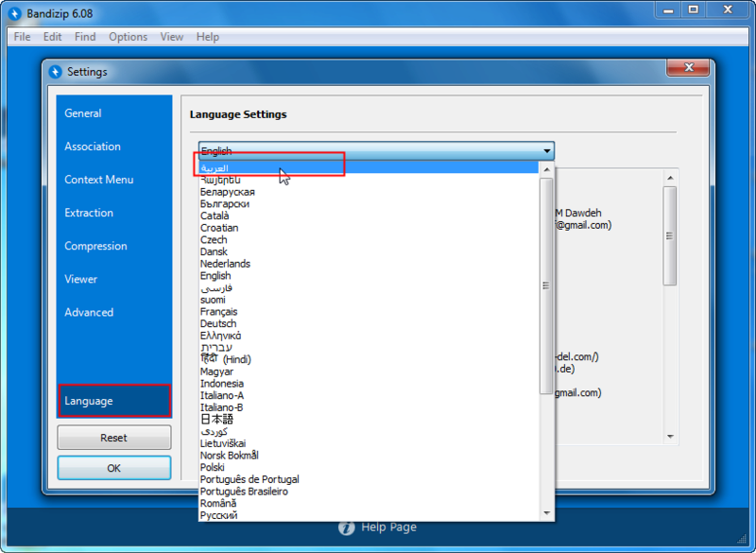Screen dimensions: 756x553
Task: Pick Русский in the list
Action: tap(369, 515)
